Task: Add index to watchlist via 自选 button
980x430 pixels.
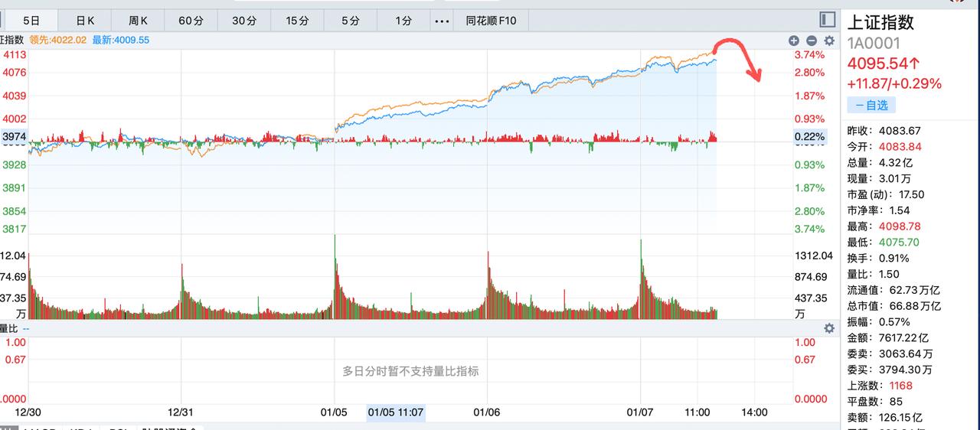Action: 871,105
